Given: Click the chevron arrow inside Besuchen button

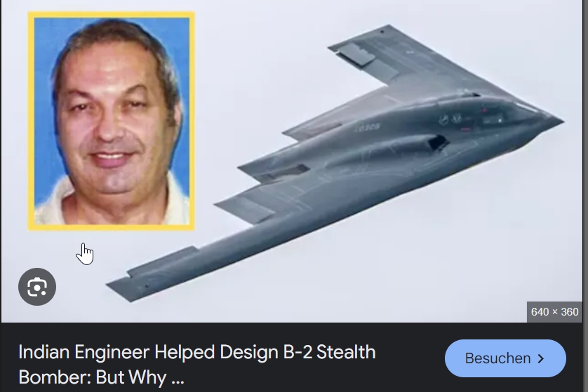Looking at the screenshot, I should pyautogui.click(x=541, y=358).
